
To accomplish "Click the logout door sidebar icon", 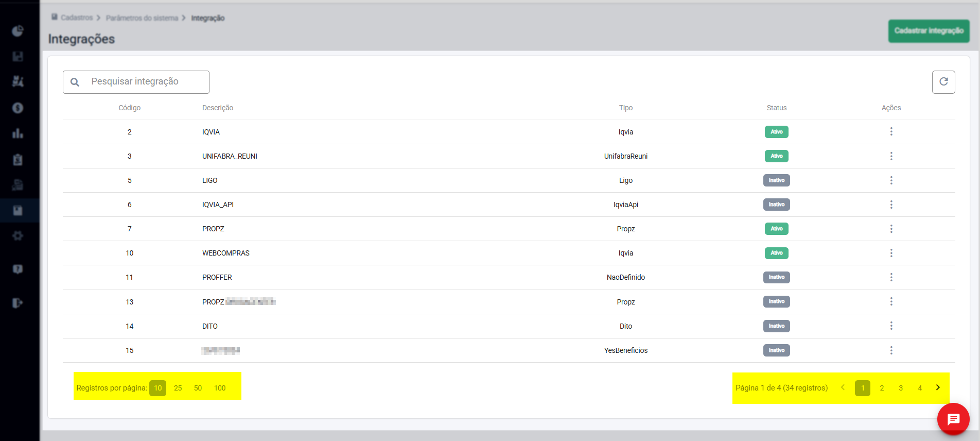I will pos(18,303).
